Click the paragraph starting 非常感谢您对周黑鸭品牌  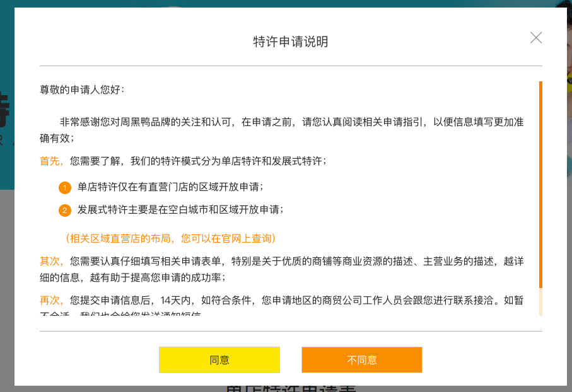click(x=282, y=130)
